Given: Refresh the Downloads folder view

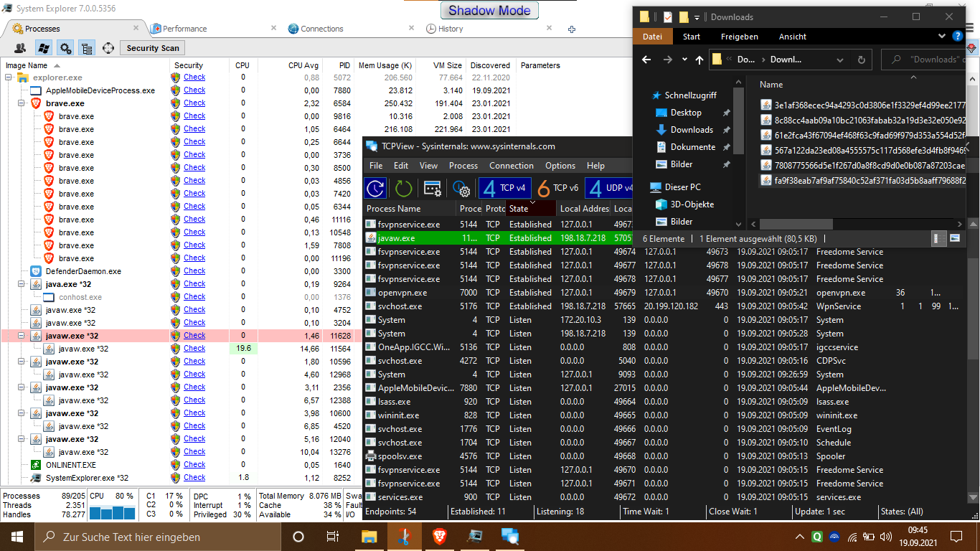Looking at the screenshot, I should 862,60.
